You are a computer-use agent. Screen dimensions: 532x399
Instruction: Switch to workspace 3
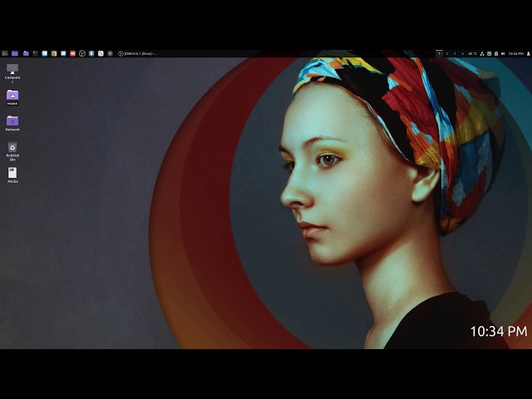coord(455,53)
